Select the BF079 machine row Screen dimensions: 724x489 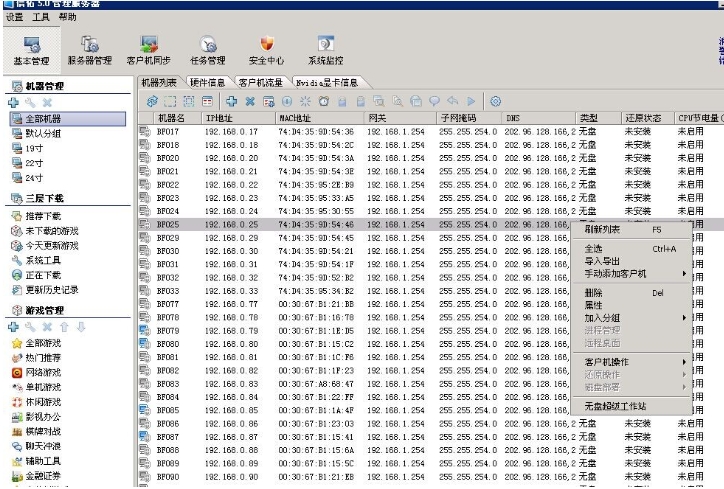tap(355, 331)
